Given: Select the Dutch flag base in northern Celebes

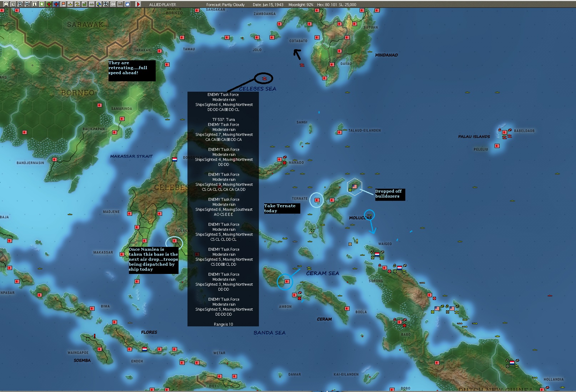Looking at the screenshot, I should [x=175, y=159].
